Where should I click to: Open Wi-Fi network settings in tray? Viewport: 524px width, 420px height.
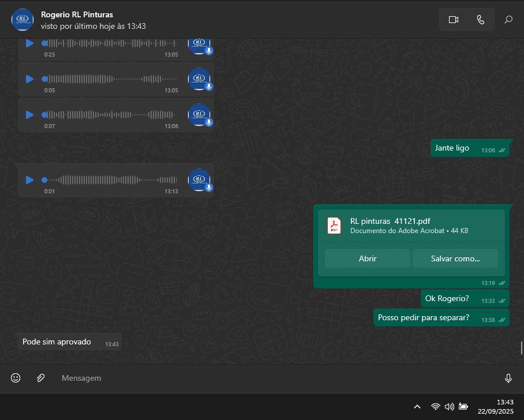436,406
